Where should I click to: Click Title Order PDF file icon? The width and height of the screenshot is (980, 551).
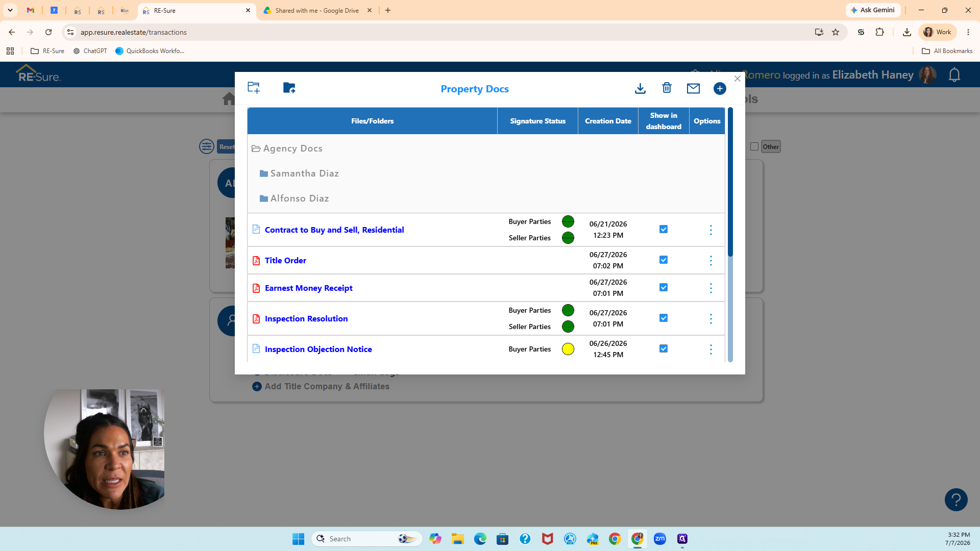tap(256, 261)
